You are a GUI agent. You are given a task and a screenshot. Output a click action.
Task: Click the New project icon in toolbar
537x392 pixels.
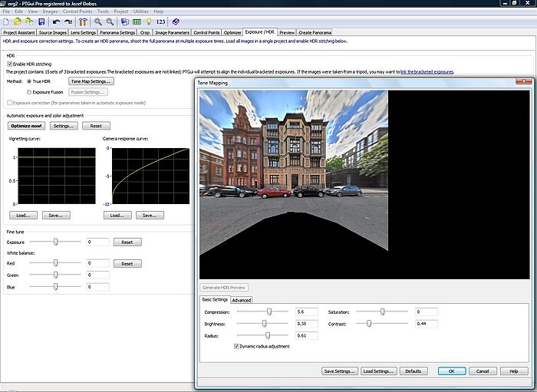(x=7, y=22)
